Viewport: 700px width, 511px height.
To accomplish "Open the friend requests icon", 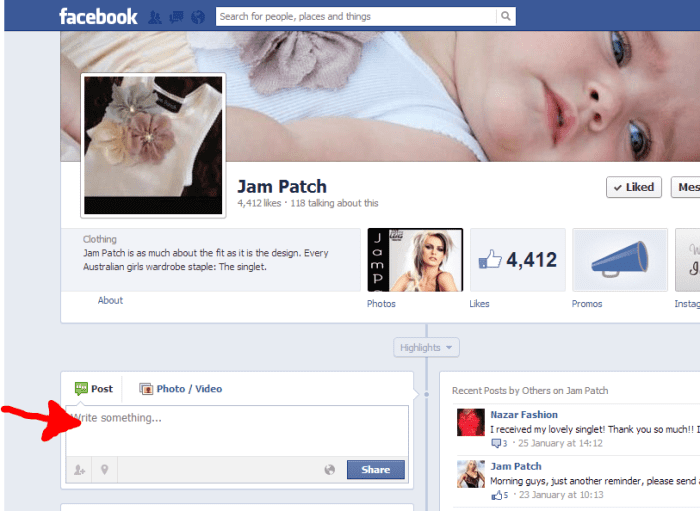I will tap(155, 17).
